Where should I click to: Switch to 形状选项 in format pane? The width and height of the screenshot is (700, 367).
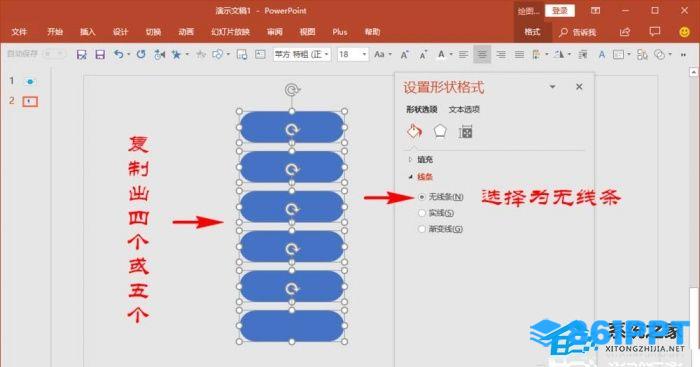point(422,109)
